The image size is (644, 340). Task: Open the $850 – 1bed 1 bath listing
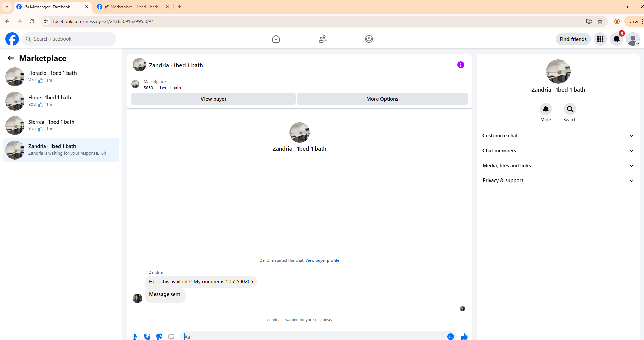coord(162,88)
